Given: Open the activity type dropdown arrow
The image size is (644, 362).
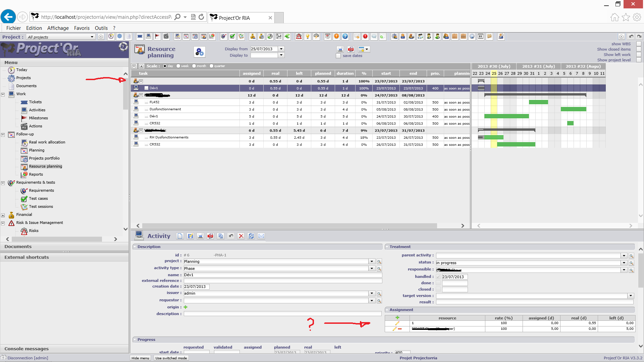Looking at the screenshot, I should click(372, 268).
